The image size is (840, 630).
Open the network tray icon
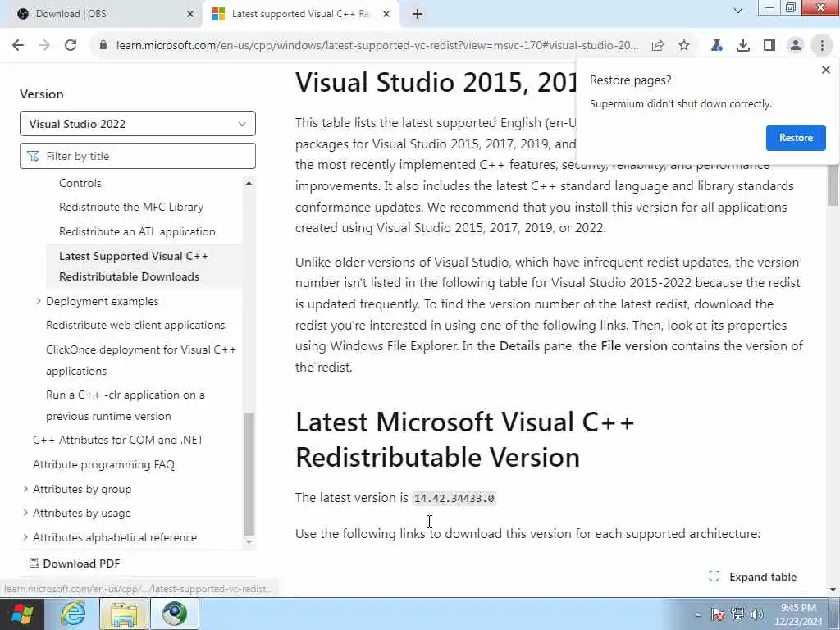pos(737,614)
